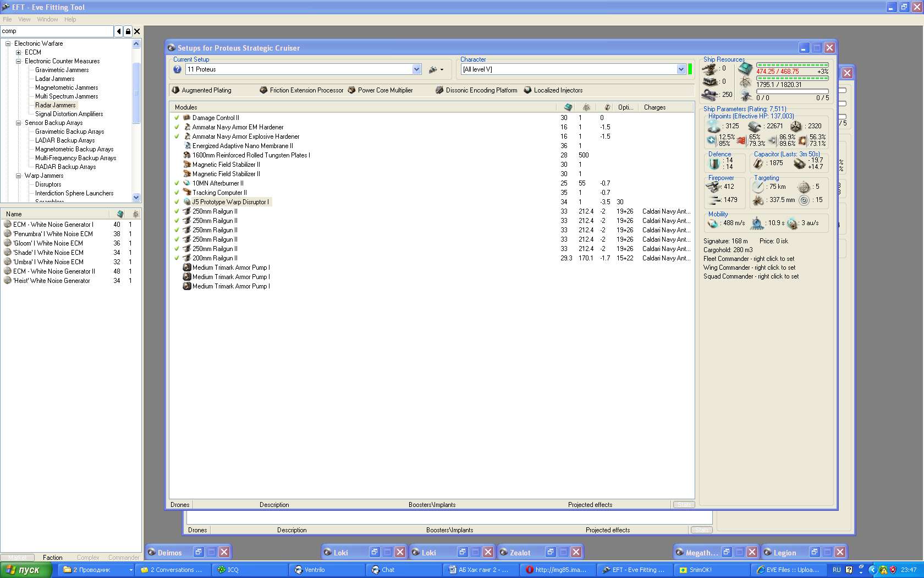The width and height of the screenshot is (924, 578).
Task: Open the ICQ taskbar button
Action: coord(251,570)
